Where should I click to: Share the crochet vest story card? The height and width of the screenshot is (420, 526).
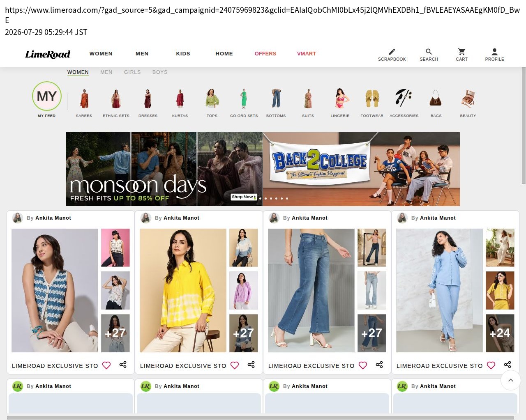coord(123,365)
